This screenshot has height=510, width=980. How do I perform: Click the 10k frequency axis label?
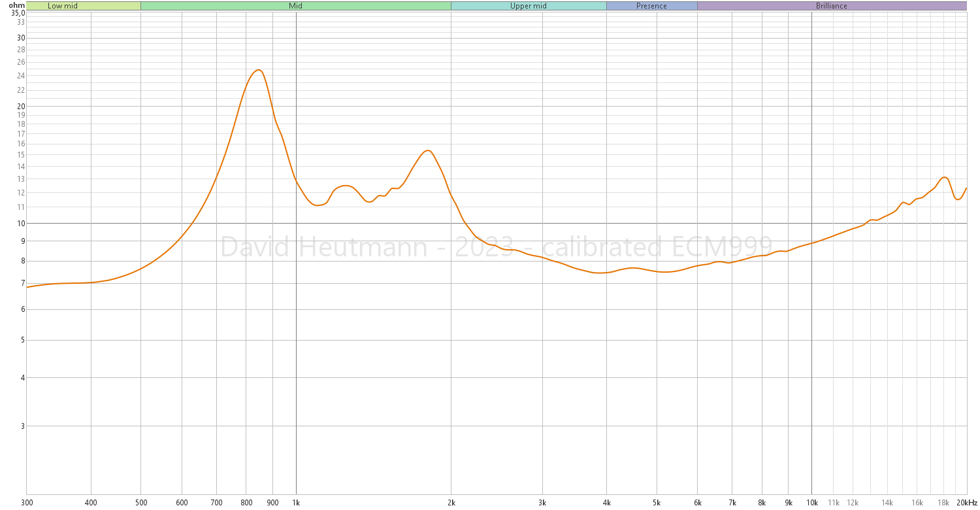coord(811,503)
